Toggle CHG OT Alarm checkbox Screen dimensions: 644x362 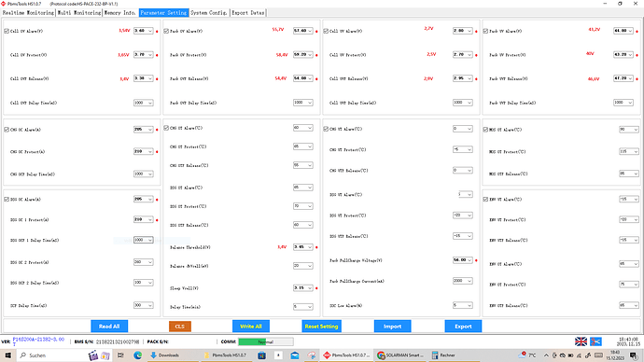pos(166,128)
